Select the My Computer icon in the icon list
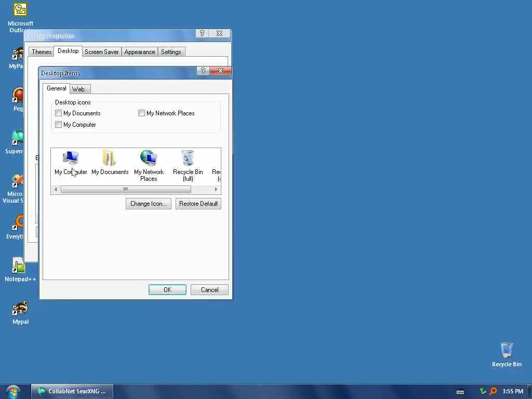 tap(71, 163)
